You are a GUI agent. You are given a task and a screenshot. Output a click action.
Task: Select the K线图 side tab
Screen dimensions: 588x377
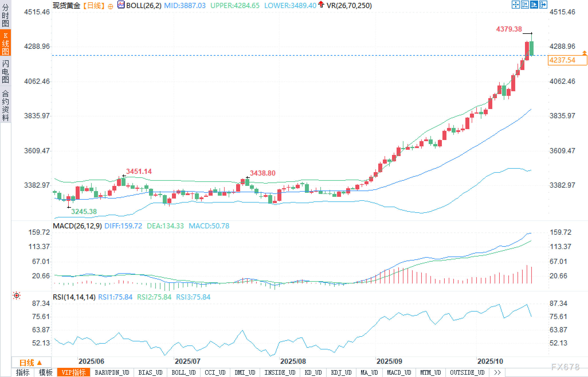[5, 43]
